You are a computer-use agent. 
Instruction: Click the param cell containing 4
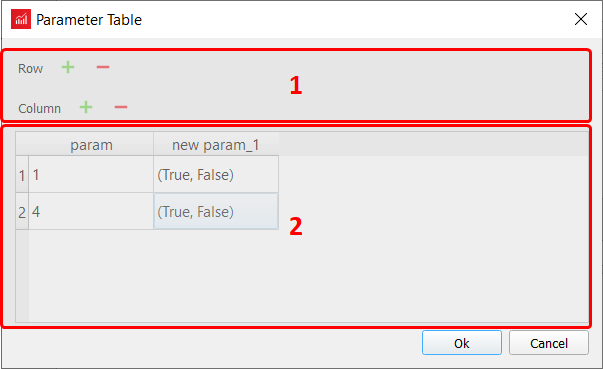[x=91, y=211]
